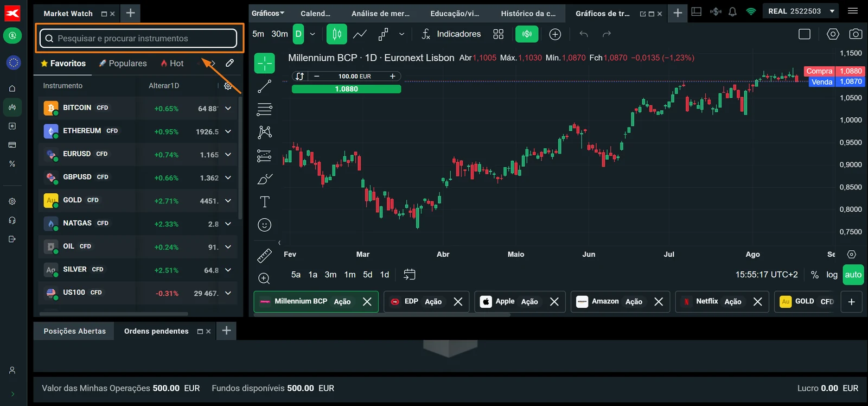
Task: Take a chart snapshot with camera icon
Action: pos(856,34)
